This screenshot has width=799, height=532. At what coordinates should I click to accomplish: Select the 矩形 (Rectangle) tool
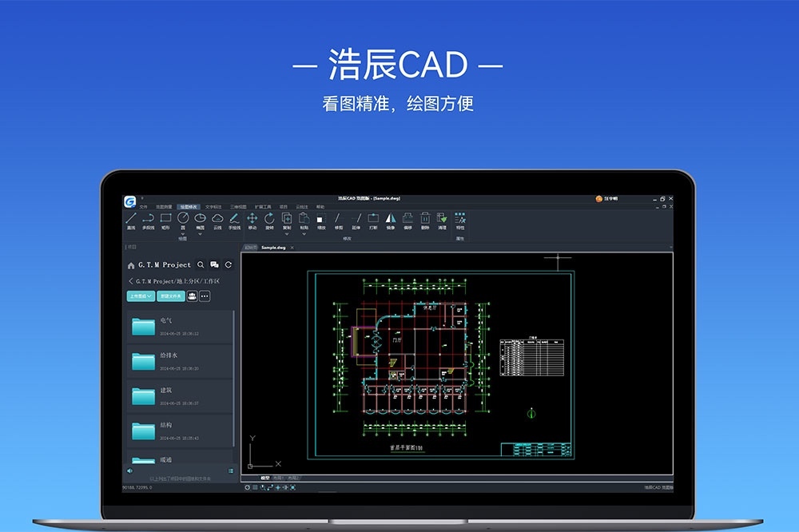click(165, 218)
